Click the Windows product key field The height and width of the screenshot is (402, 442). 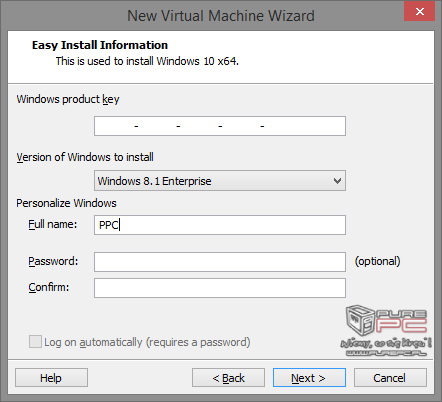pos(220,126)
